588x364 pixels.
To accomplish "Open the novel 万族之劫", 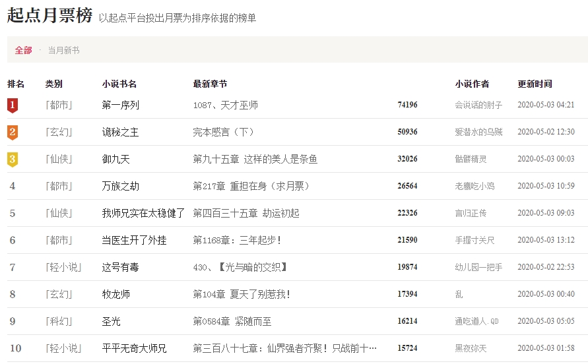I will (x=120, y=186).
